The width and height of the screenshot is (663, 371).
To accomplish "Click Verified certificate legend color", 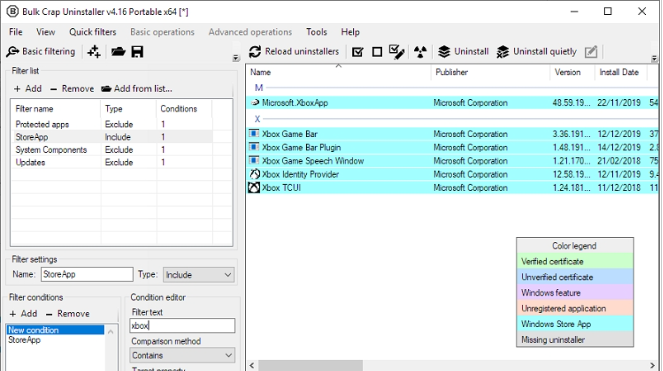I will coord(575,261).
